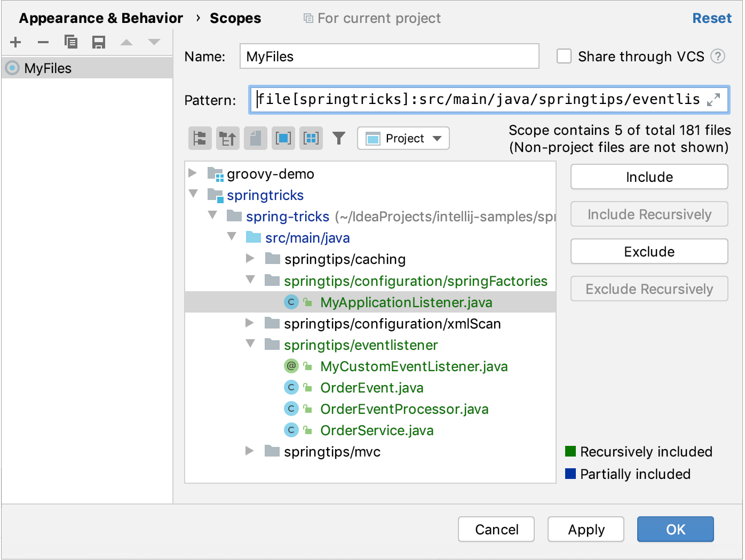Collapse the springtips/eventlistener folder

click(x=250, y=344)
